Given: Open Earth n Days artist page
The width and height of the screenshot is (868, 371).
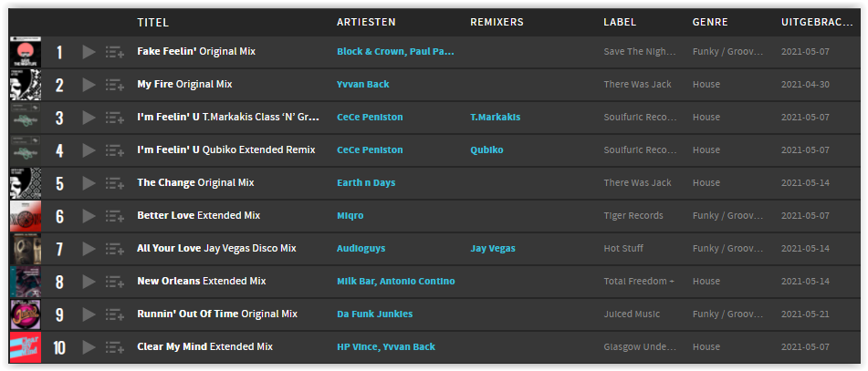Looking at the screenshot, I should pos(366,183).
